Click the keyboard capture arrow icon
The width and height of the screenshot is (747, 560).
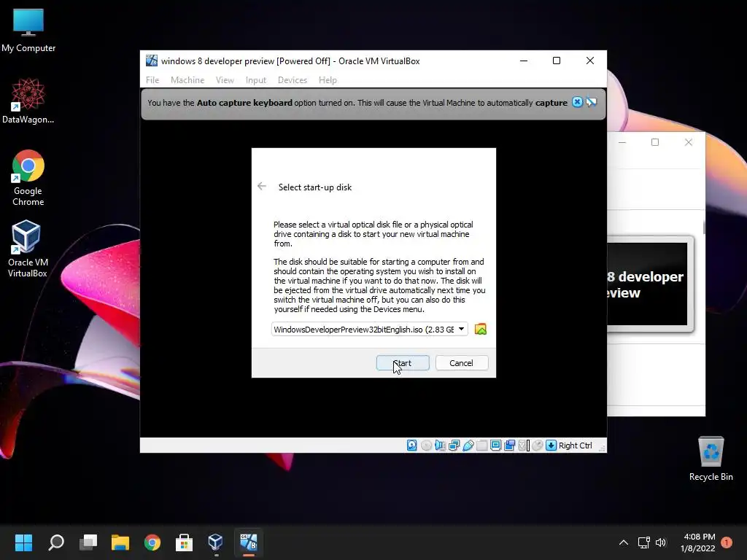coord(551,446)
